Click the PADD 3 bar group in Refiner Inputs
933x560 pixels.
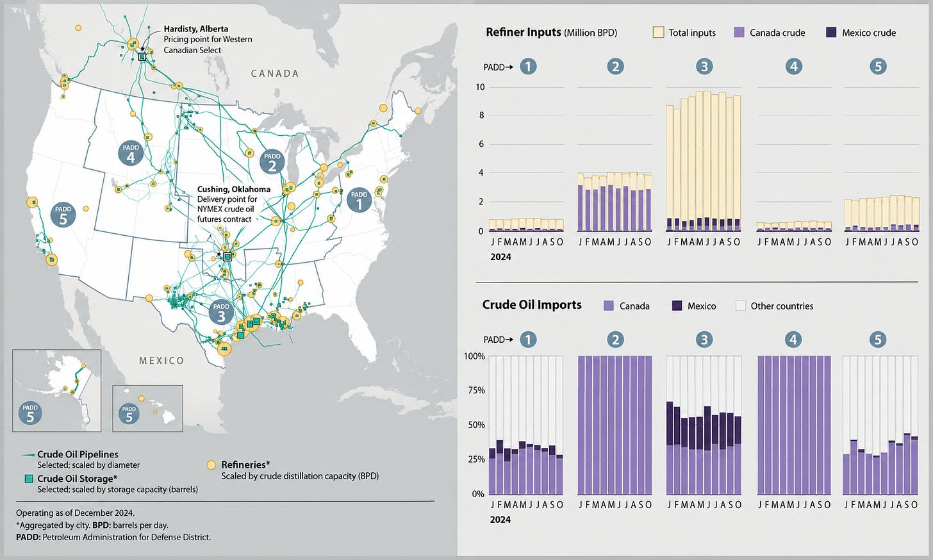coord(704,161)
